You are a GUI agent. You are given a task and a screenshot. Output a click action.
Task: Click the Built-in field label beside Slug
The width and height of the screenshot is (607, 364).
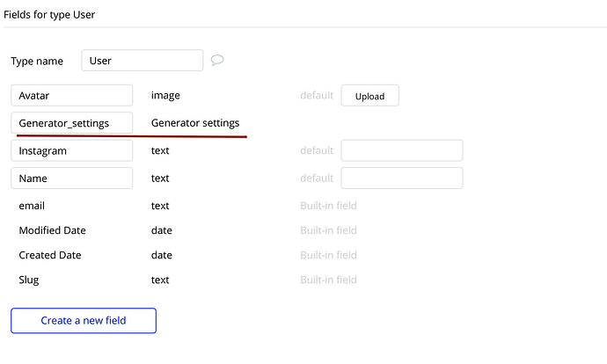pyautogui.click(x=328, y=280)
